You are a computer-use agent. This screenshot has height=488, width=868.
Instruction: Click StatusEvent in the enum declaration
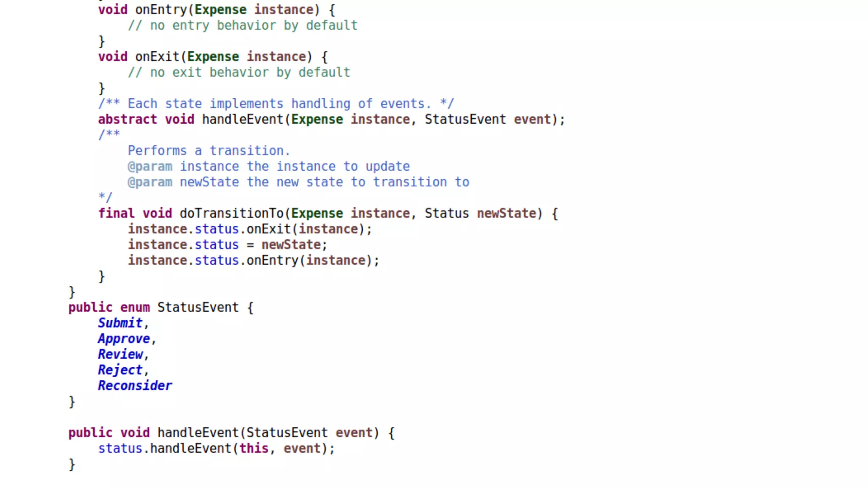(198, 307)
